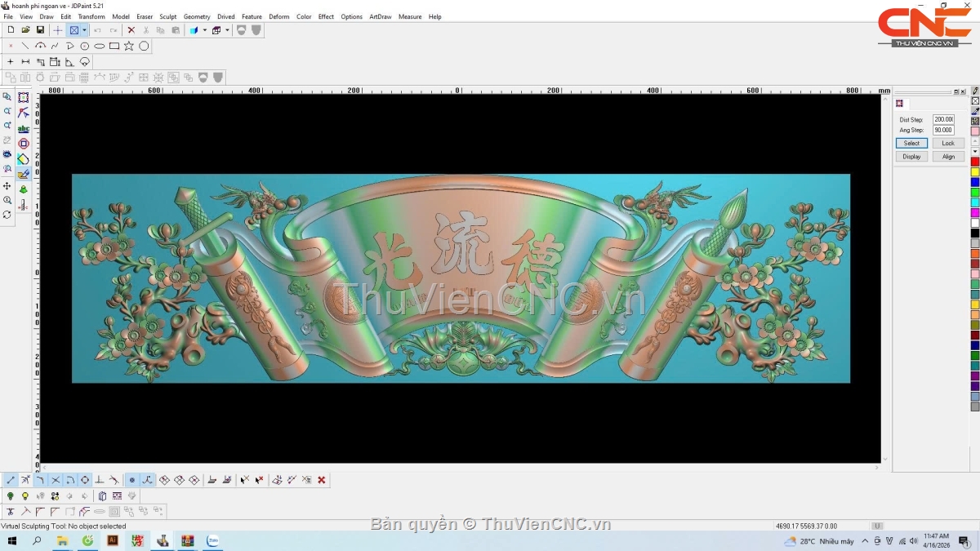Screen dimensions: 980x551
Task: Expand the wireframe box view dropdown
Action: 227,30
